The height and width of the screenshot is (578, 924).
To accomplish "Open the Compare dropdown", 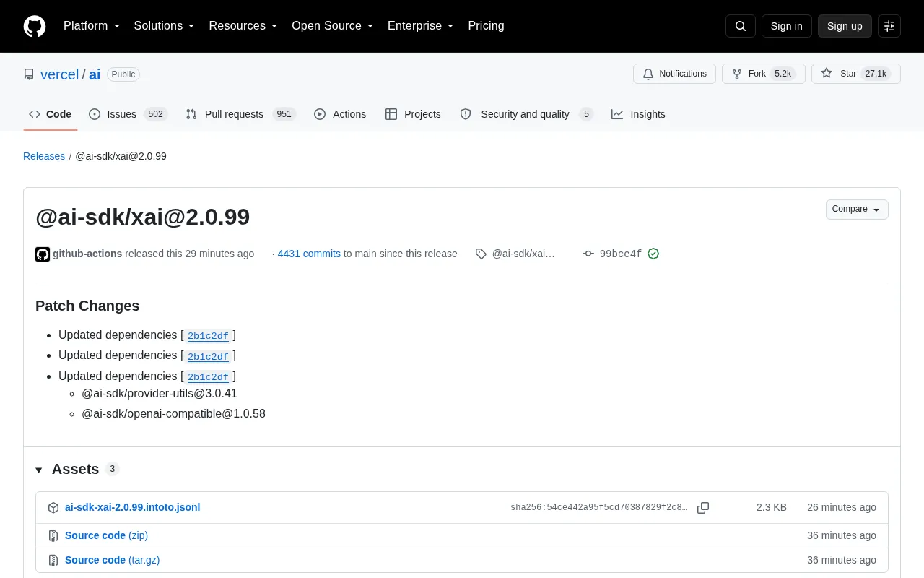I will (x=857, y=209).
